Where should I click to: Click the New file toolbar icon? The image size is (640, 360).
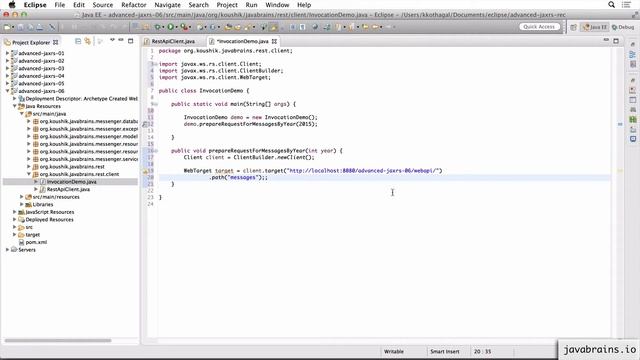7,27
